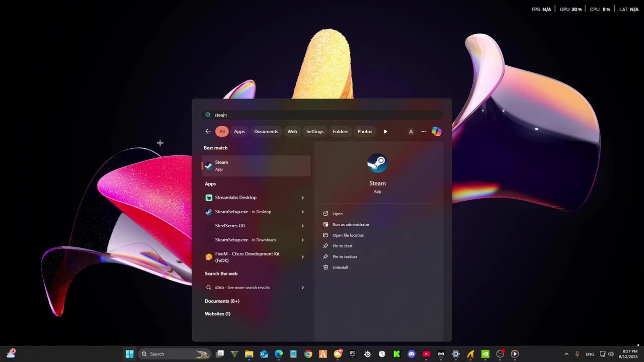644x362 pixels.
Task: Expand the Streamlabs Desktop result details
Action: [302, 198]
